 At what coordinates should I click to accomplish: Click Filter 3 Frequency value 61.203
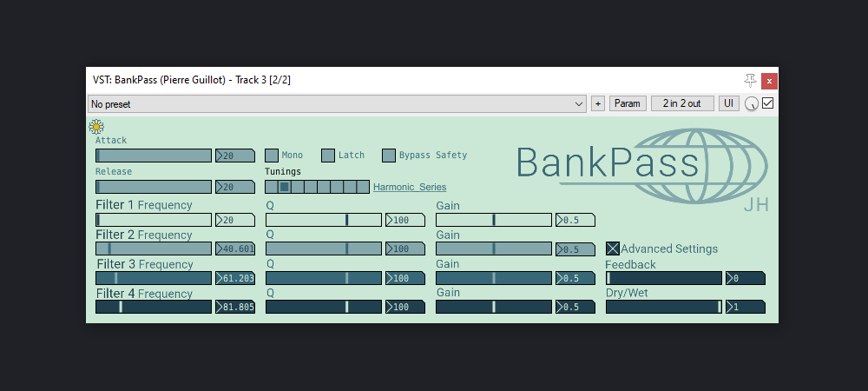click(235, 278)
